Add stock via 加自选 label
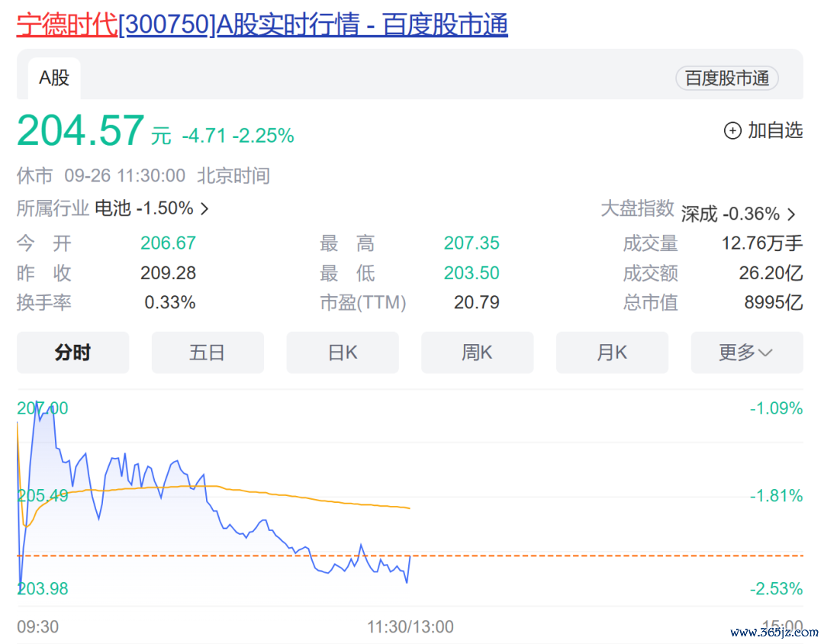Viewport: 824px width, 644px height. (775, 130)
